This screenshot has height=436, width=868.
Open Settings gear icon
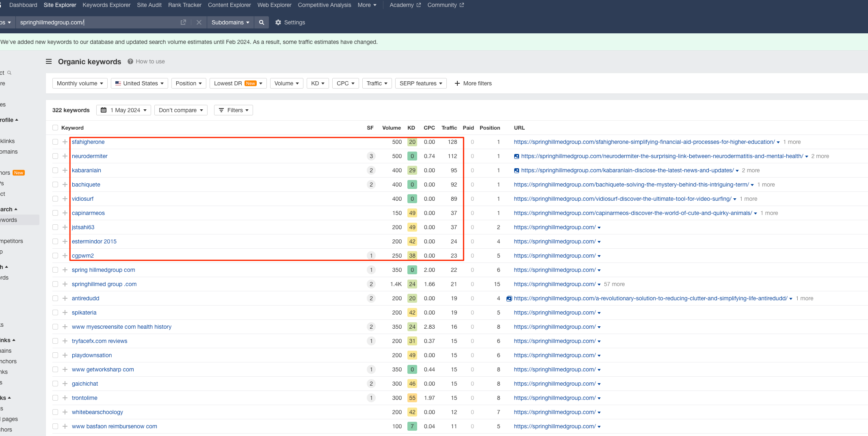pos(278,22)
